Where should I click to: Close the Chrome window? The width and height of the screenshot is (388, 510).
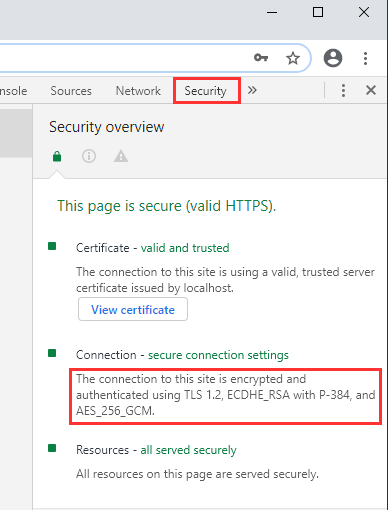pos(364,12)
